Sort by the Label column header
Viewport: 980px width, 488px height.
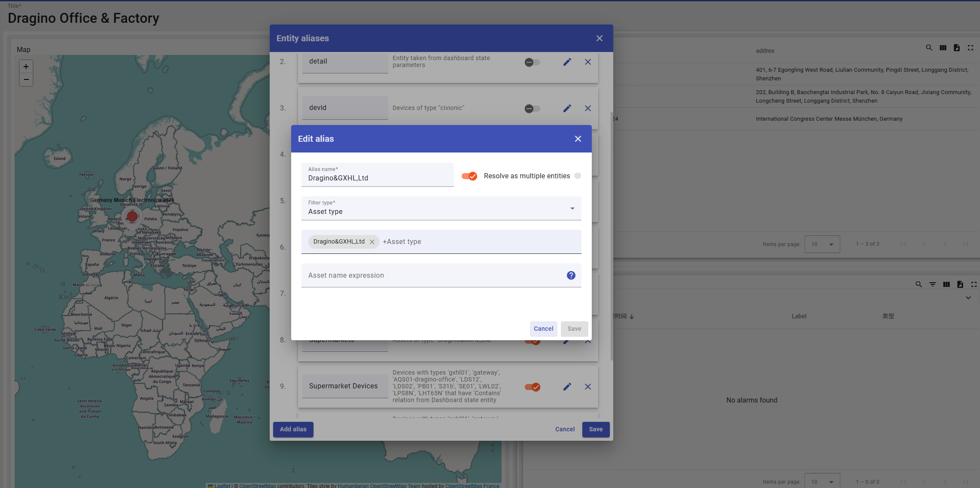[799, 316]
